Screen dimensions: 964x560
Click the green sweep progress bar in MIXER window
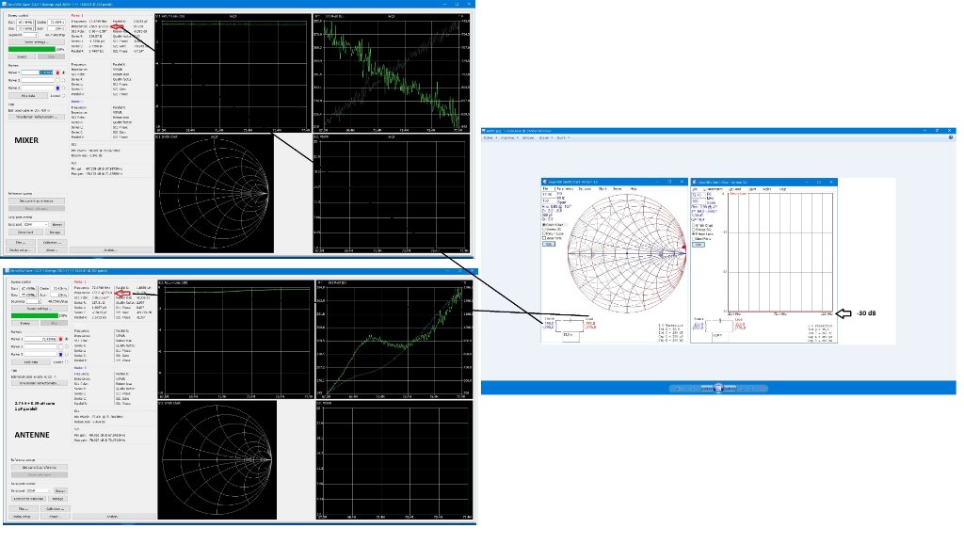[32, 49]
